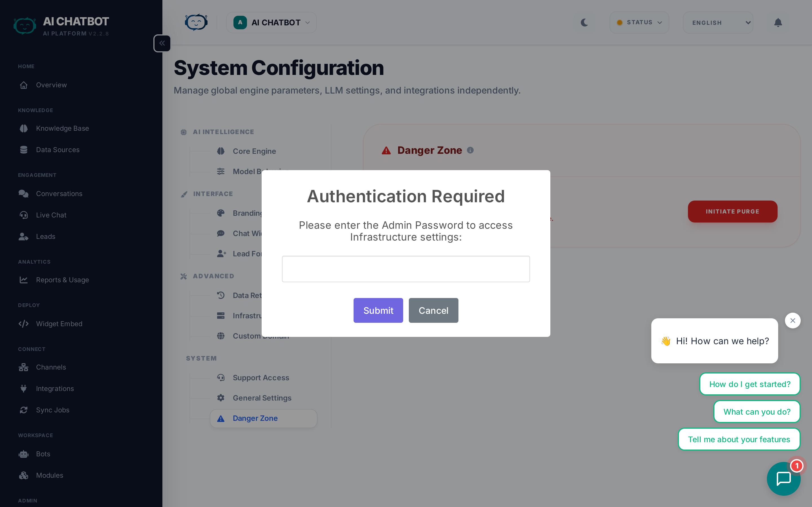Image resolution: width=812 pixels, height=507 pixels.
Task: Expand the AI CHATBOT workspace dropdown
Action: [272, 23]
